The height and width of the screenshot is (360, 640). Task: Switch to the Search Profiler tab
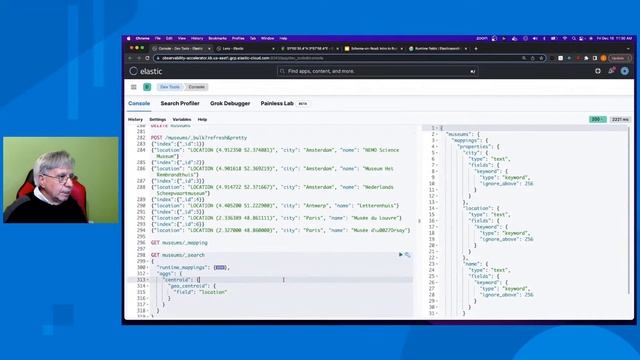tap(180, 104)
